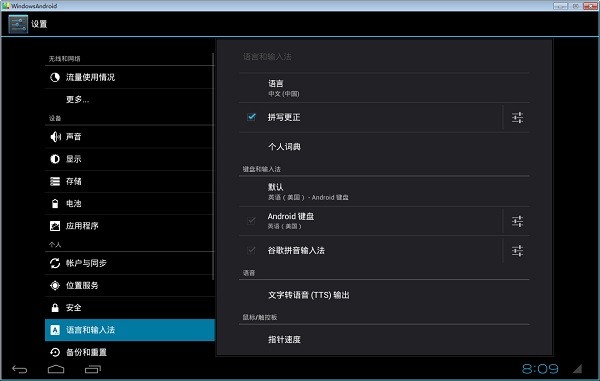Click the 存储 storage icon
Viewport: 600px width, 381px height.
(55, 181)
